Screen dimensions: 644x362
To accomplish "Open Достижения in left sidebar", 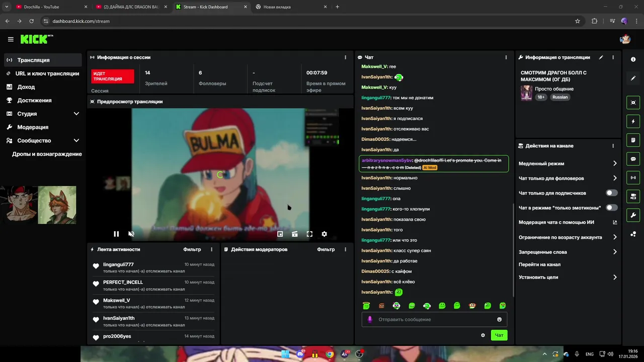I will 43,100.
